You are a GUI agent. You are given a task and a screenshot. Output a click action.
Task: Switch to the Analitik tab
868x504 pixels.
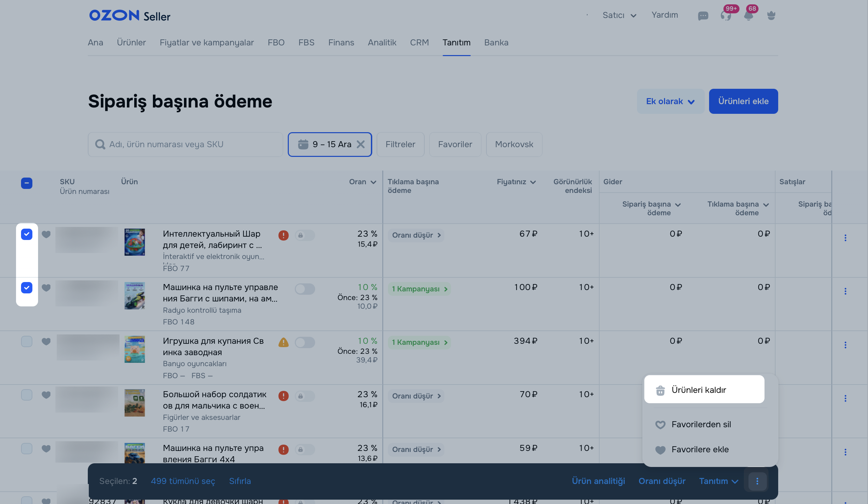pyautogui.click(x=382, y=43)
